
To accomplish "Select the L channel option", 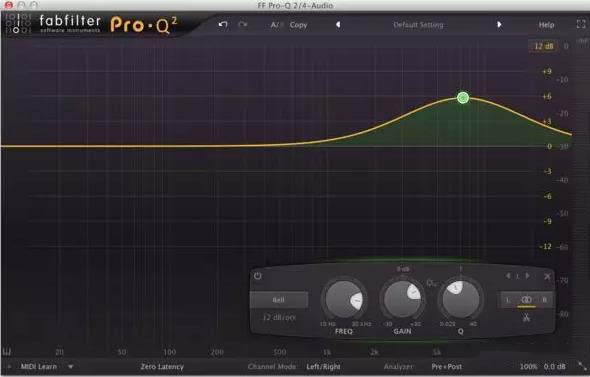I will [507, 300].
